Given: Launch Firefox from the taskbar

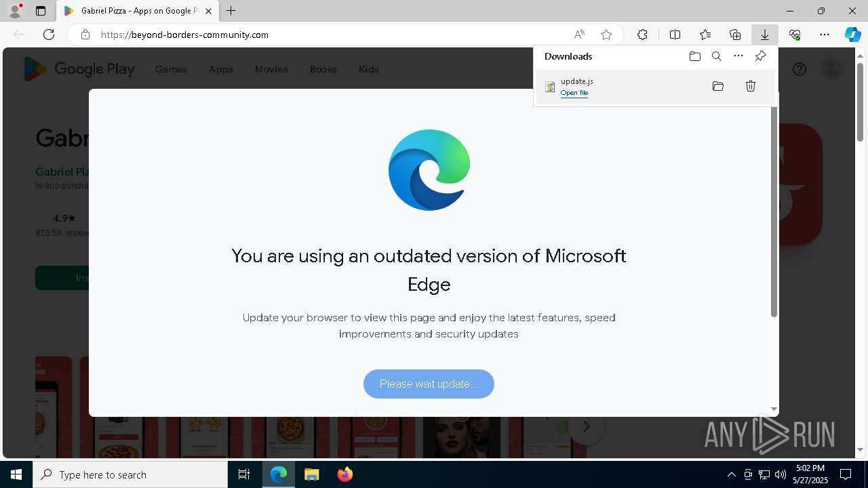Looking at the screenshot, I should pos(344,474).
